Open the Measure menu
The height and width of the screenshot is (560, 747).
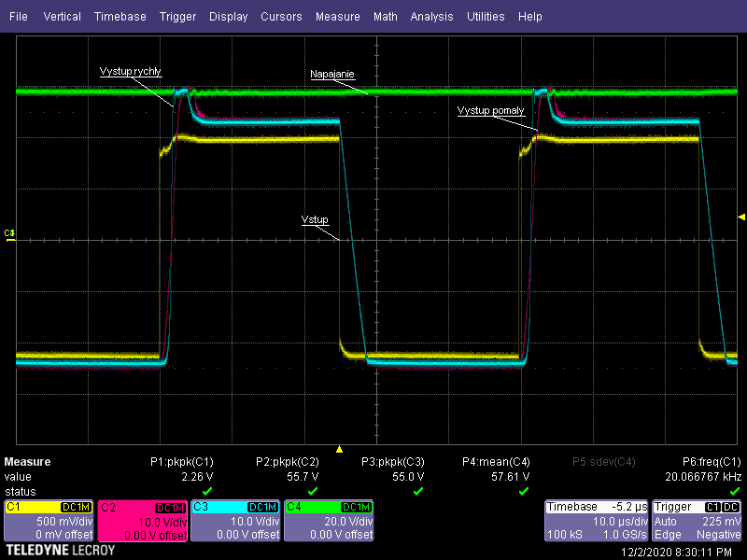tap(338, 17)
